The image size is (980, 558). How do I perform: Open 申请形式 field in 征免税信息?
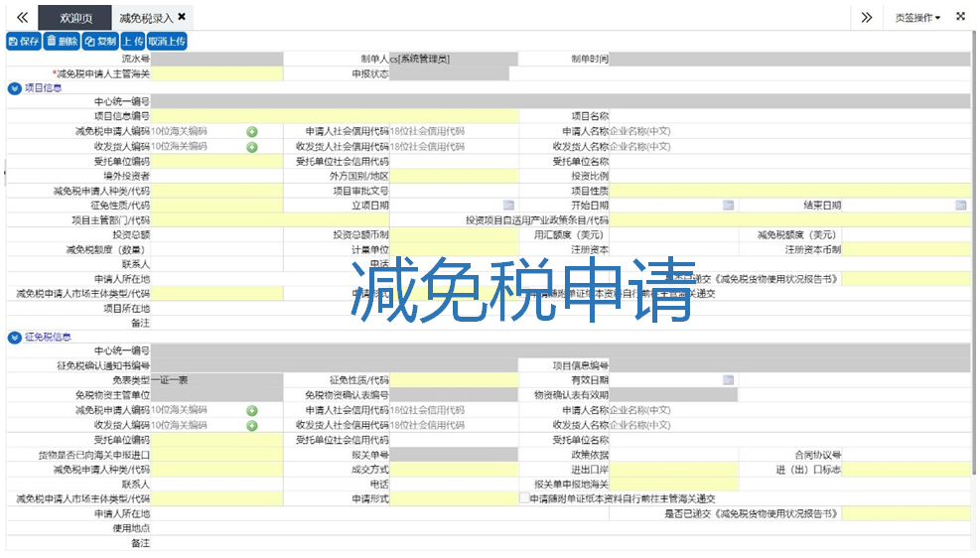[454, 498]
